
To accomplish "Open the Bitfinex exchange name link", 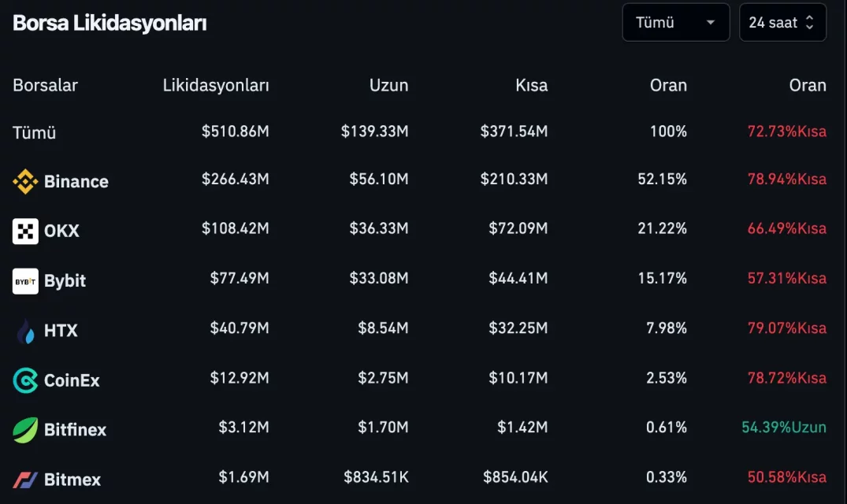I will (x=75, y=430).
